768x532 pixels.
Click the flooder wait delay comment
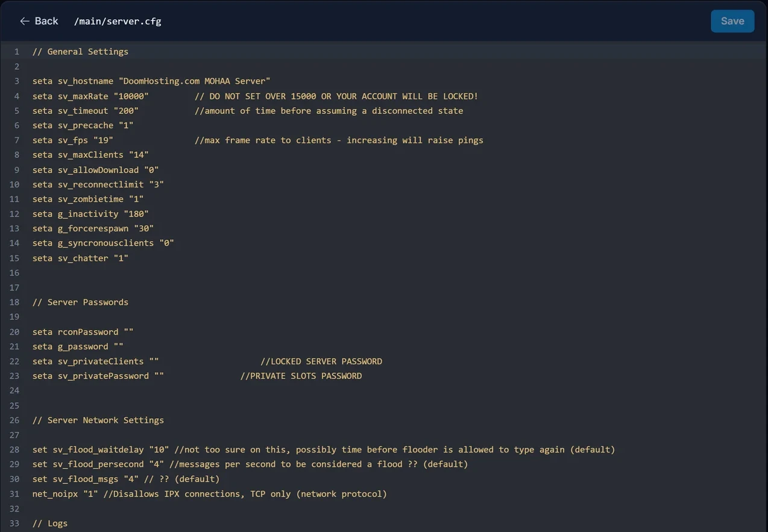[x=395, y=450]
